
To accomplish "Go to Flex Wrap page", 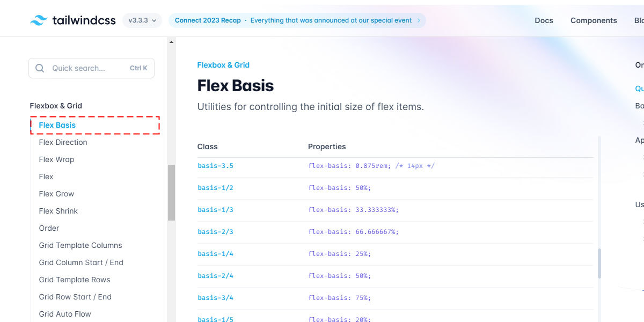I will tap(56, 159).
